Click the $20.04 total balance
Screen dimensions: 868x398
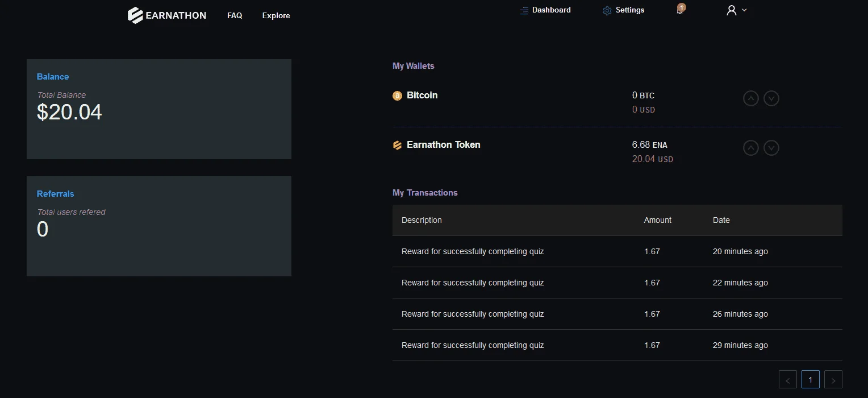pyautogui.click(x=69, y=113)
